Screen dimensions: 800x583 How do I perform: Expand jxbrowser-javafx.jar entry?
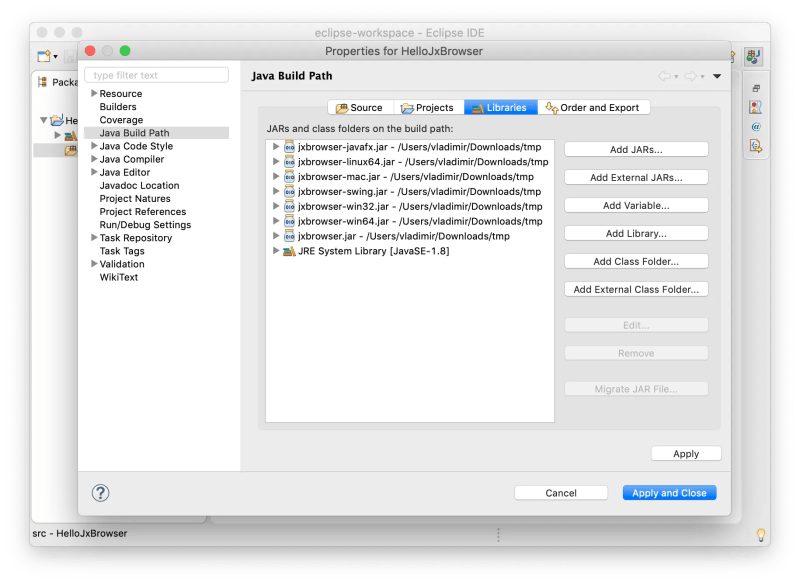pos(276,147)
